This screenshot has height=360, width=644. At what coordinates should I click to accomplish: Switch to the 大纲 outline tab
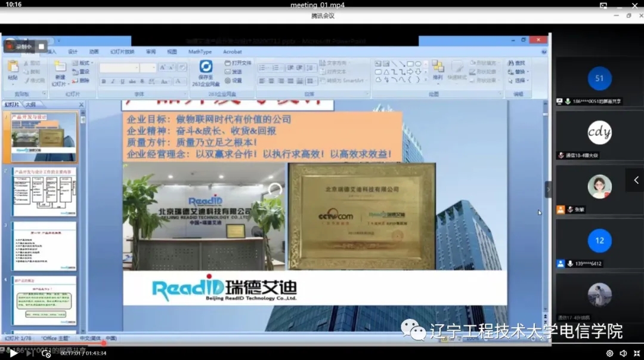tap(30, 104)
